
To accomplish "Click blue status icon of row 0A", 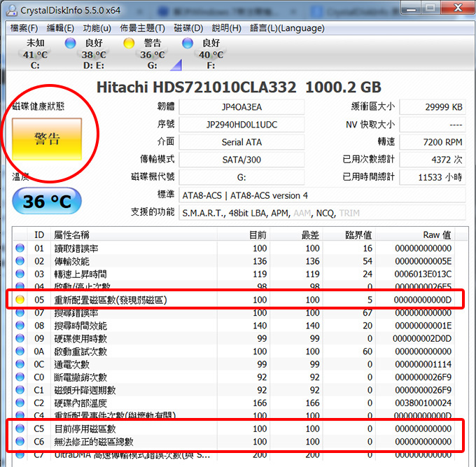I will click(x=20, y=351).
